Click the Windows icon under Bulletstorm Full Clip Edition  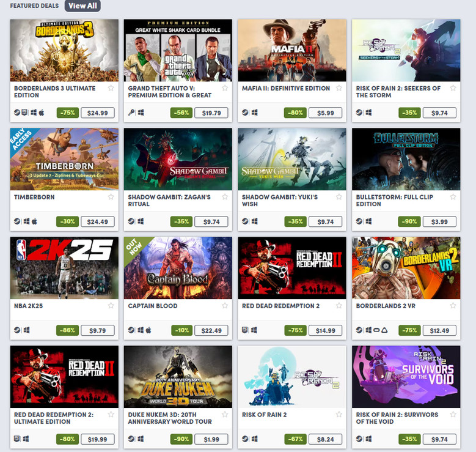[x=368, y=221]
